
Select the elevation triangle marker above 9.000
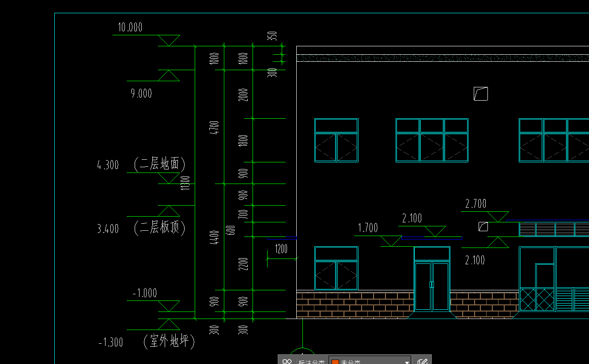pos(169,75)
